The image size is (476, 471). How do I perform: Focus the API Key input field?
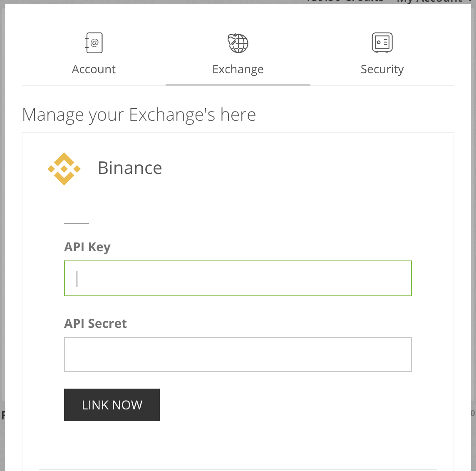(238, 278)
